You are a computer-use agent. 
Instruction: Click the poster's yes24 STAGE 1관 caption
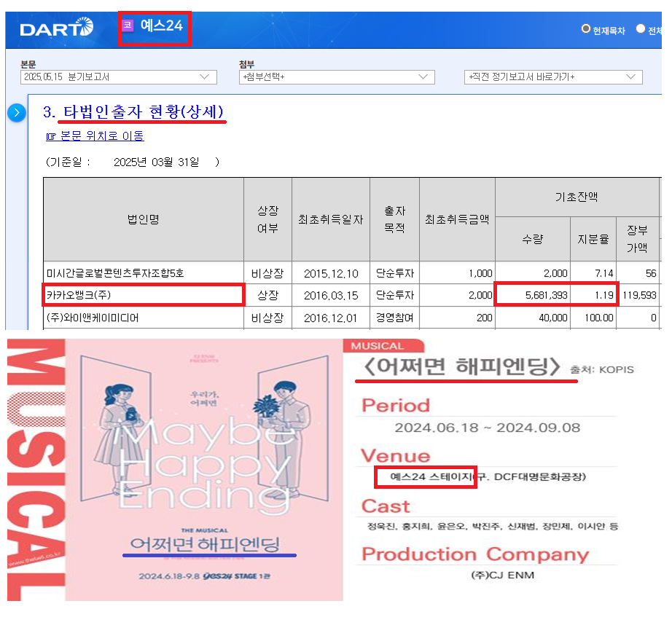click(237, 576)
